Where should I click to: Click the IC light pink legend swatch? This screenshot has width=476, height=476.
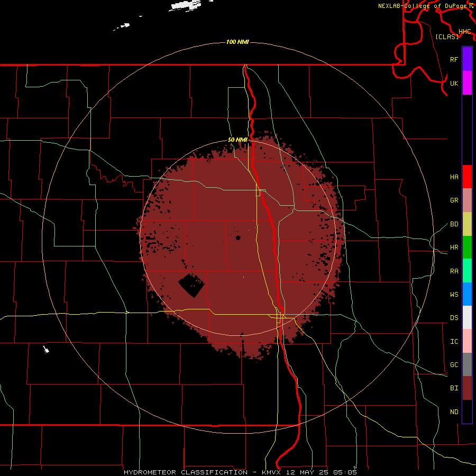(x=467, y=341)
